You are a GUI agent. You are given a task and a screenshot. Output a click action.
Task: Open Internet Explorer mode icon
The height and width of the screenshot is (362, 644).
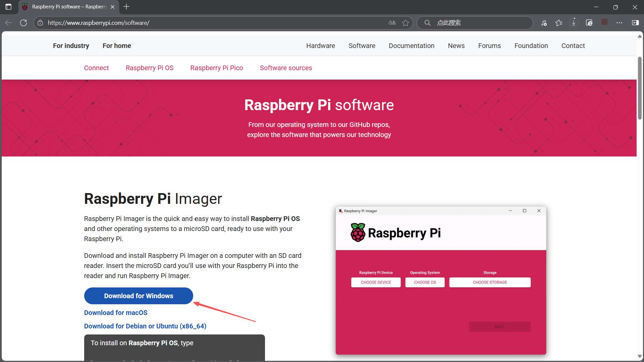coord(589,23)
